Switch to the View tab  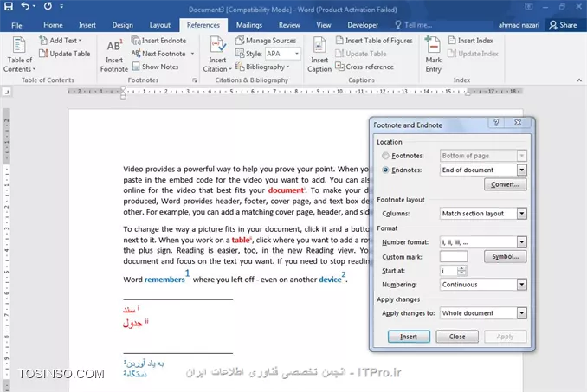click(324, 25)
